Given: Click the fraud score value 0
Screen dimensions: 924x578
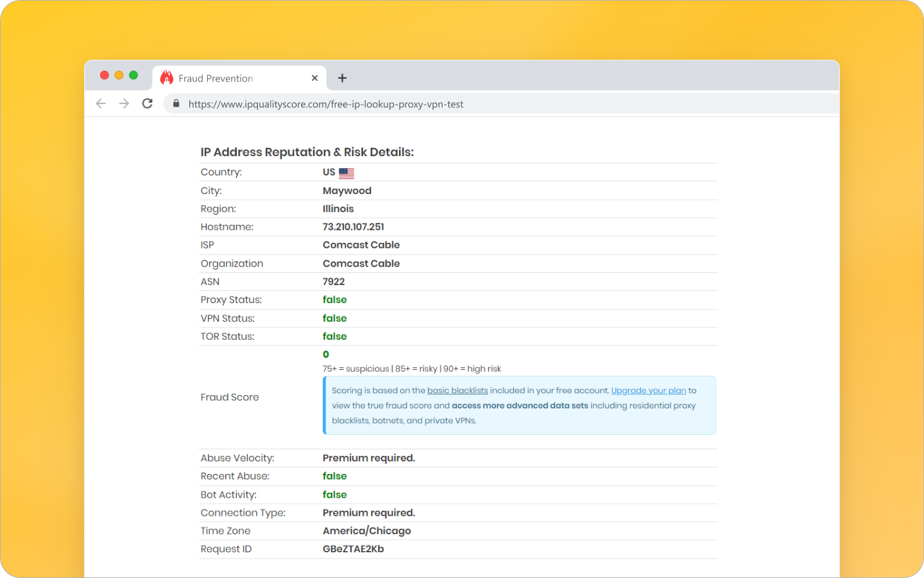Looking at the screenshot, I should coord(326,355).
